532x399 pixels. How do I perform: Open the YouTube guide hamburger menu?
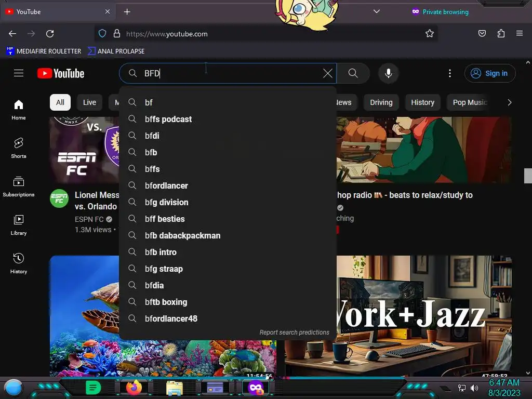(19, 73)
